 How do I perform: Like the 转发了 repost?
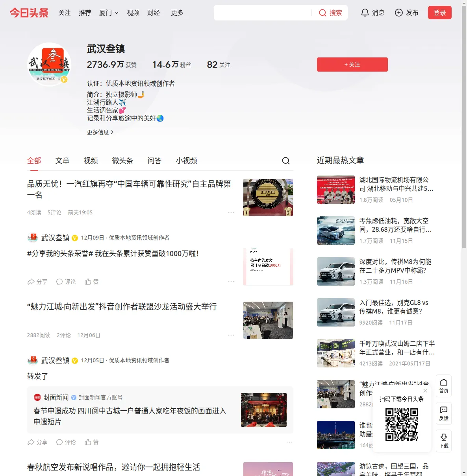click(92, 442)
